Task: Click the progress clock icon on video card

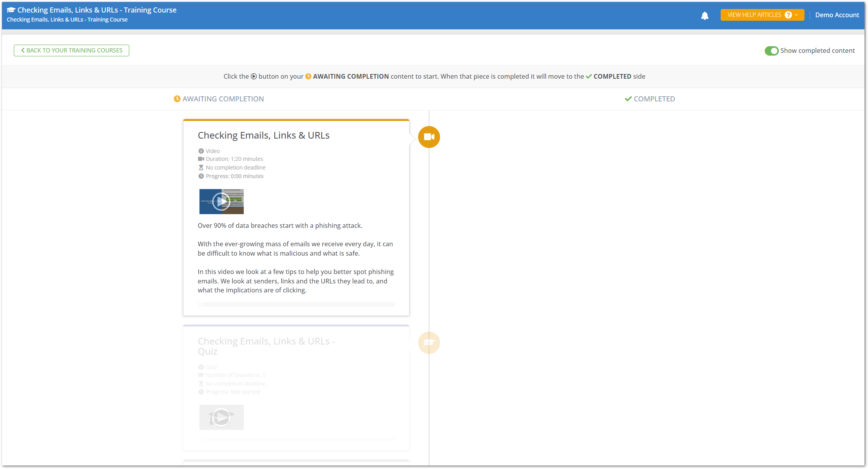Action: point(201,176)
